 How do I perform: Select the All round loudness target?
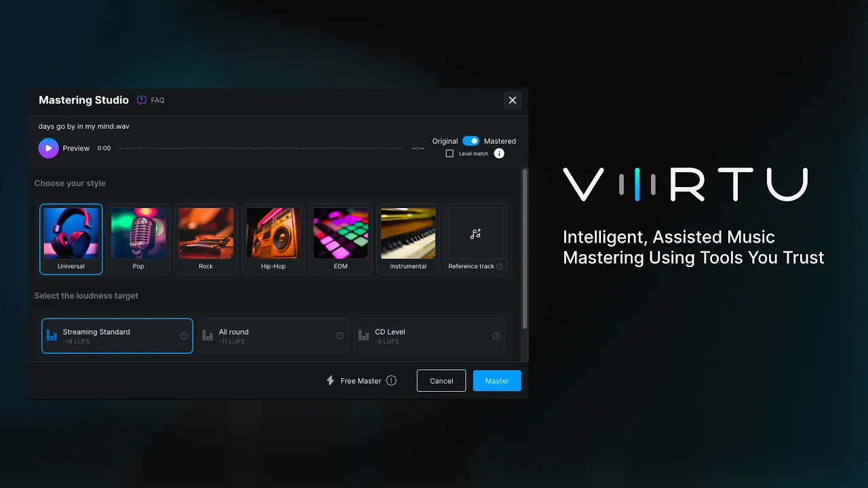click(x=273, y=336)
